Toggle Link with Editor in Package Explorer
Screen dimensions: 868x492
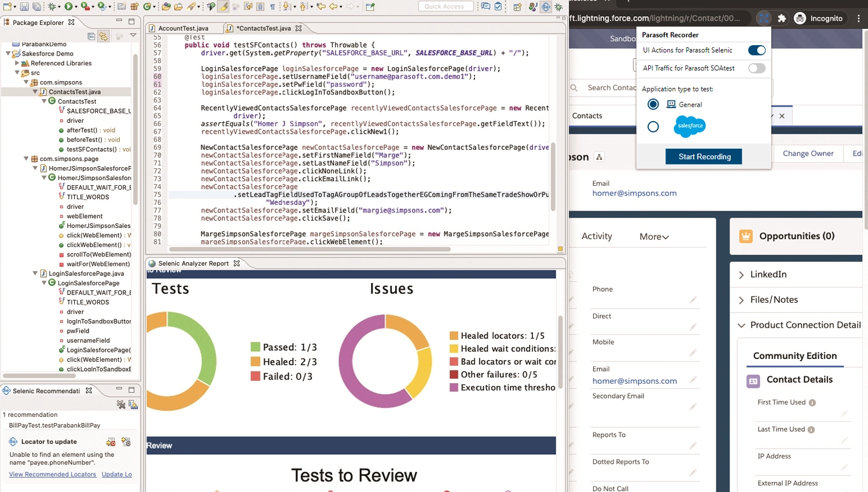(104, 36)
